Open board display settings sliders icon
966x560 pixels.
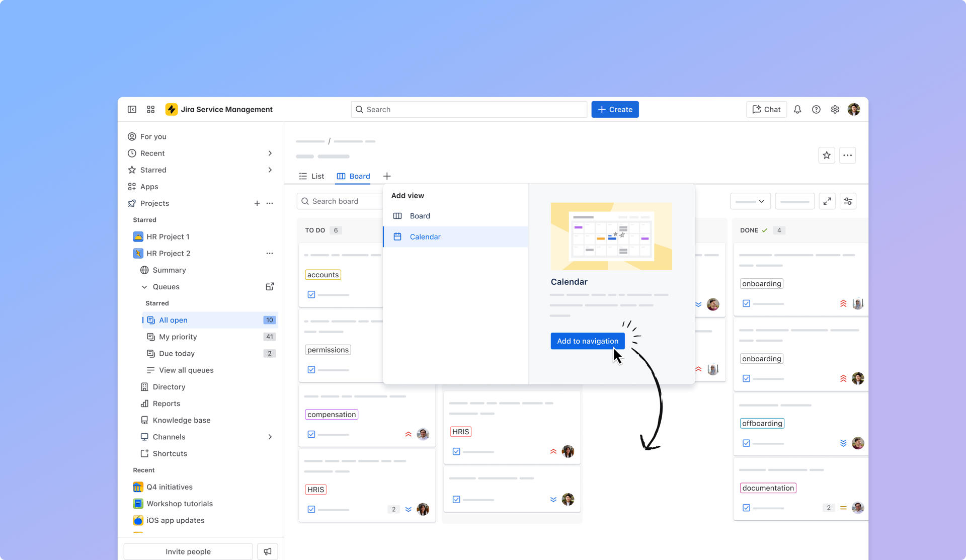848,201
